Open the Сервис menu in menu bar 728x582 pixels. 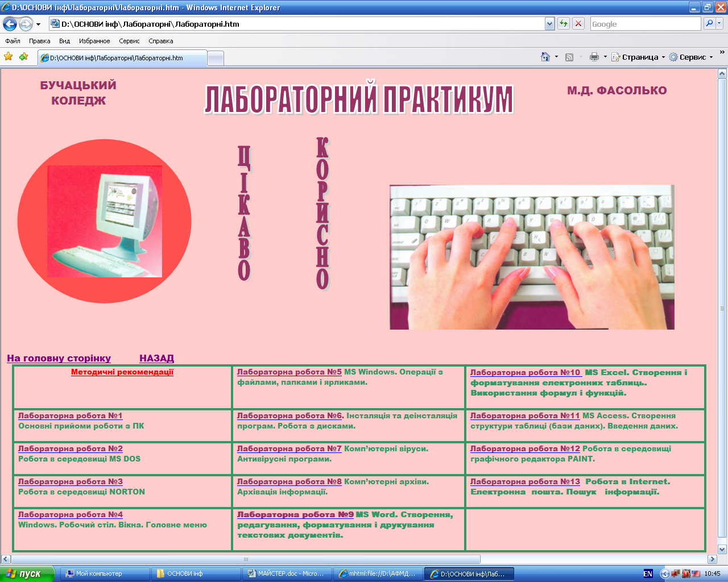[x=129, y=41]
